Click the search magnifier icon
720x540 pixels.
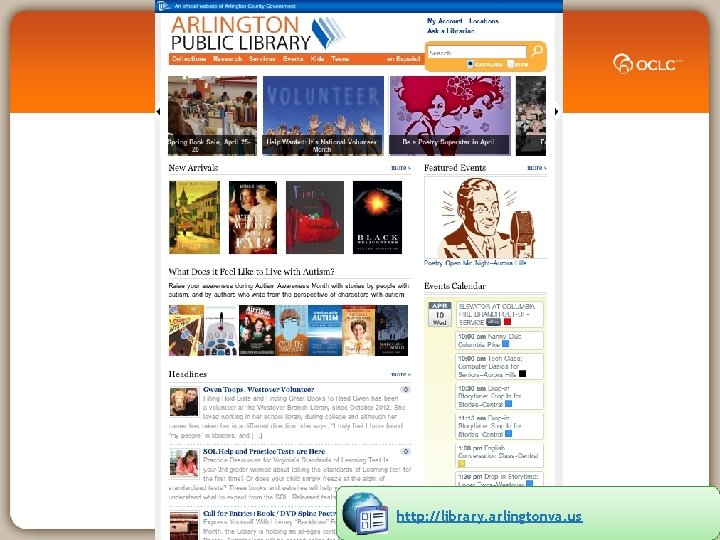pos(536,51)
